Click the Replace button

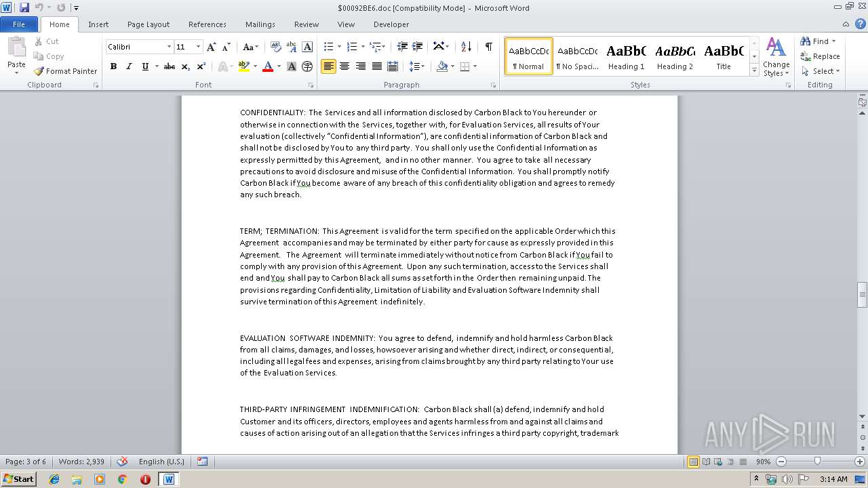(821, 56)
